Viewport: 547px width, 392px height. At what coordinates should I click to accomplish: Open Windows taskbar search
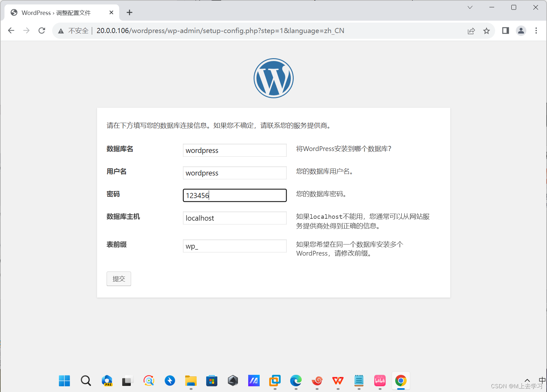click(86, 381)
